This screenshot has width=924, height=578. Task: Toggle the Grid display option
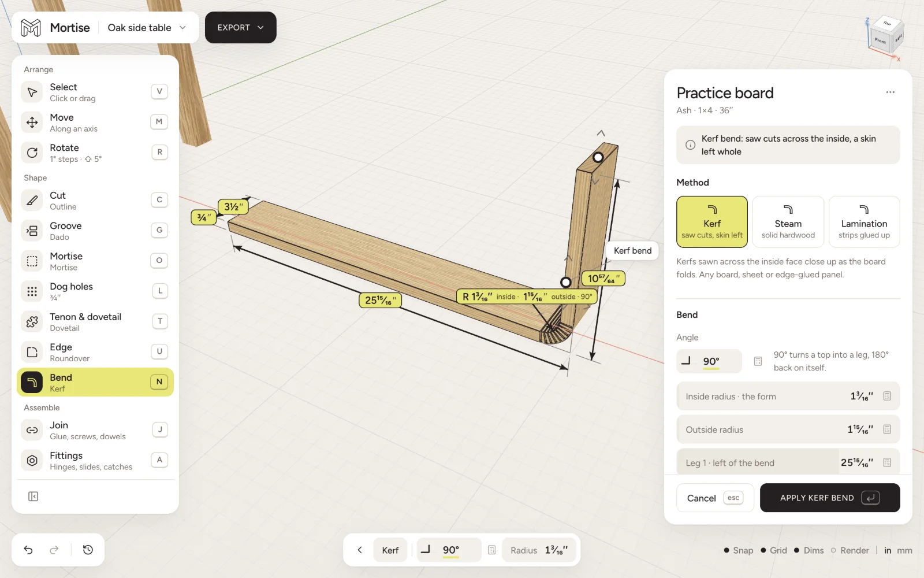point(774,550)
